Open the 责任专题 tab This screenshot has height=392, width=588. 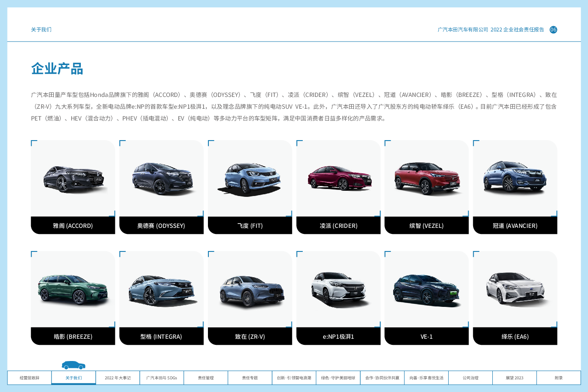pyautogui.click(x=250, y=378)
